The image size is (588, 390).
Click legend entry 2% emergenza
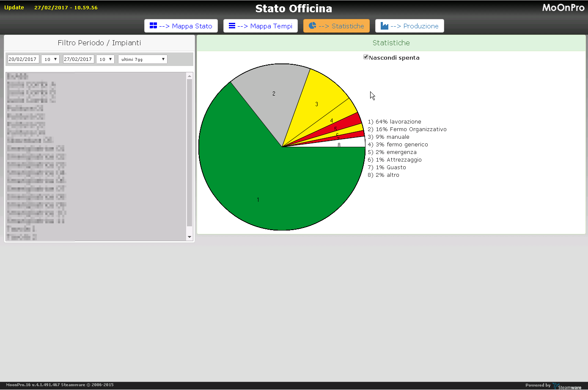(x=392, y=152)
